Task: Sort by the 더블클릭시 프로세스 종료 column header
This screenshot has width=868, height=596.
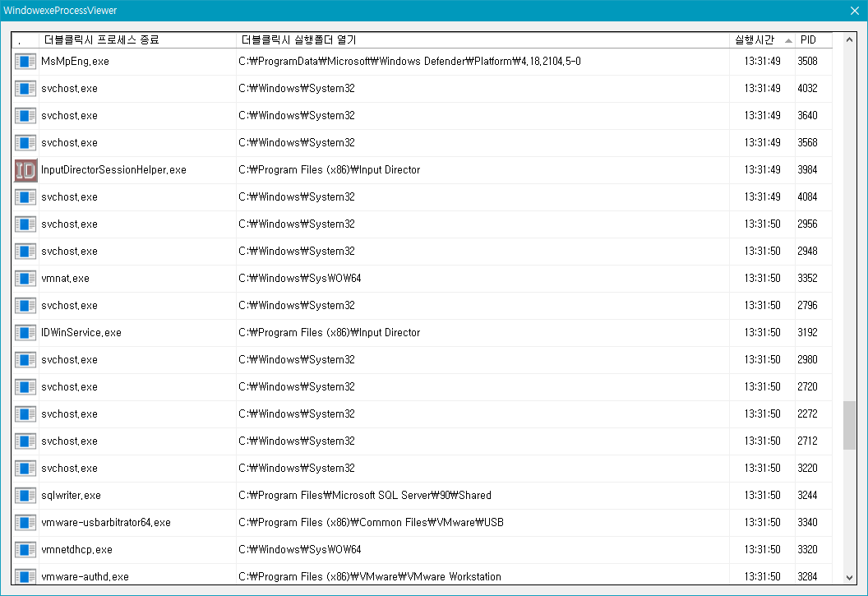Action: (x=137, y=39)
